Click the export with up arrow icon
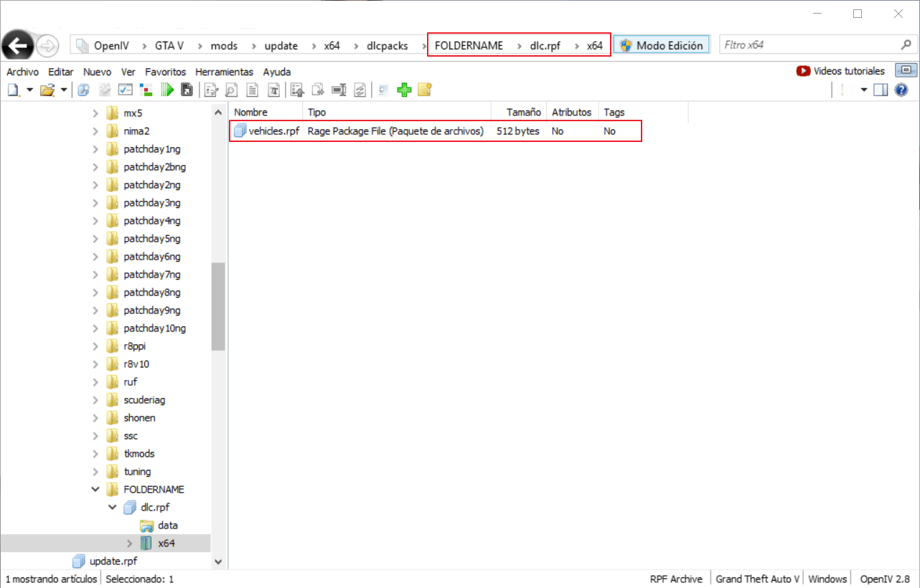The width and height of the screenshot is (920, 588). coord(298,90)
